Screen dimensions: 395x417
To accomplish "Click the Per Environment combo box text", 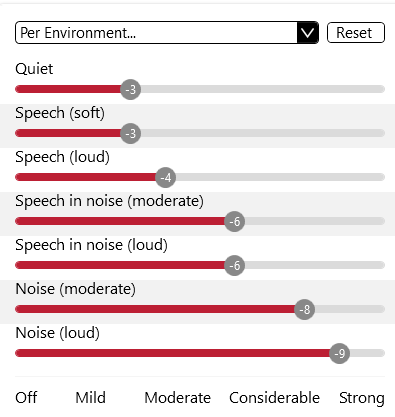I will pyautogui.click(x=78, y=33).
